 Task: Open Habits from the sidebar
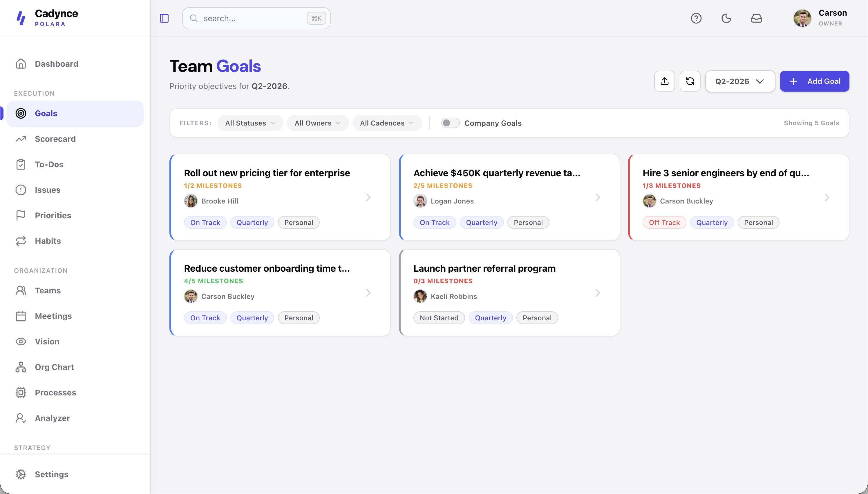[75, 241]
